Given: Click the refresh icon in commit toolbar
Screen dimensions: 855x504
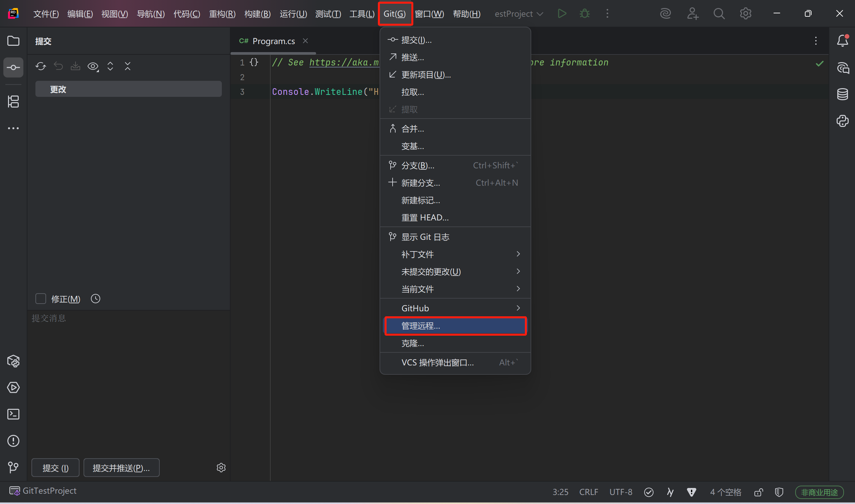Looking at the screenshot, I should 41,66.
